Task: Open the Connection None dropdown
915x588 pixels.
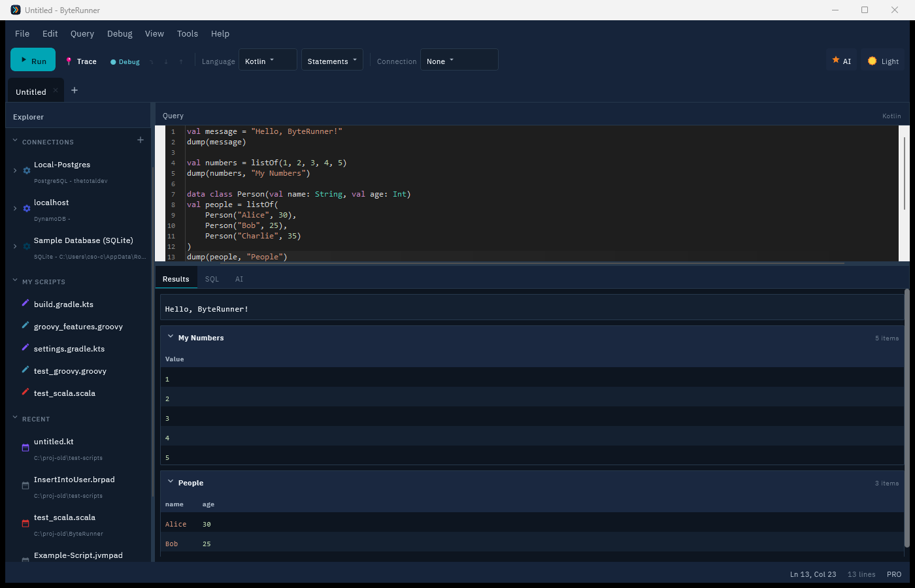Action: 459,60
